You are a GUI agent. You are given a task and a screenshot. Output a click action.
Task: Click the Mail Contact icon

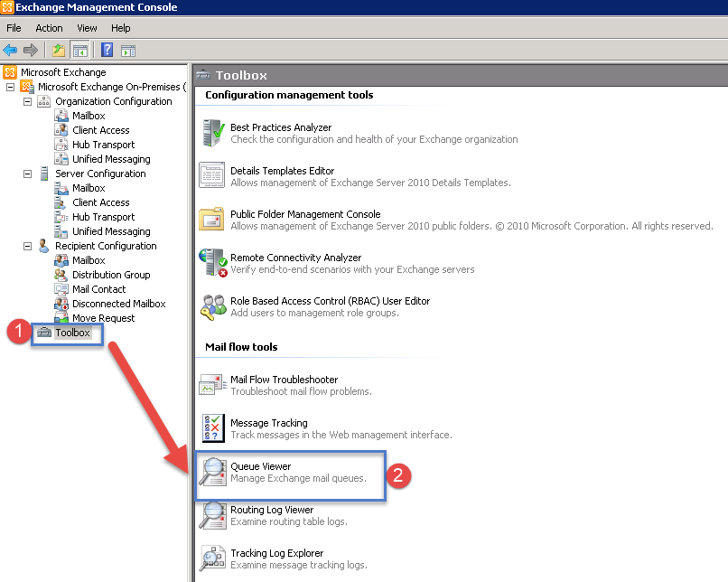[x=61, y=289]
